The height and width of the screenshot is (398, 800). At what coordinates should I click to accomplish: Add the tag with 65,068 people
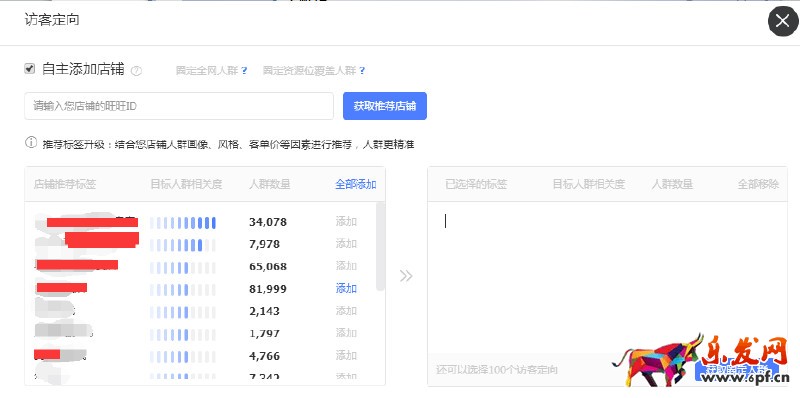pyautogui.click(x=346, y=266)
